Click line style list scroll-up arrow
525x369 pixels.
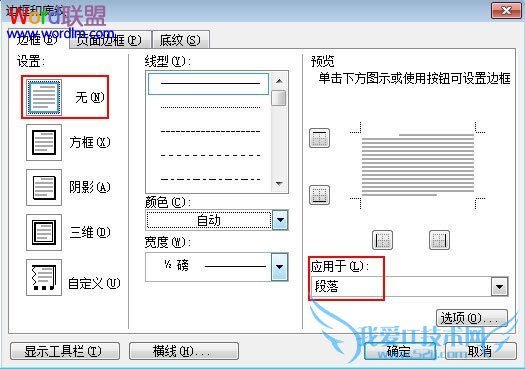pyautogui.click(x=279, y=81)
